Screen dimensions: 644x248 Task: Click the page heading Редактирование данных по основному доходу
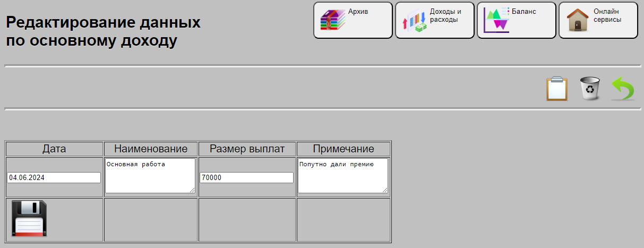point(104,31)
